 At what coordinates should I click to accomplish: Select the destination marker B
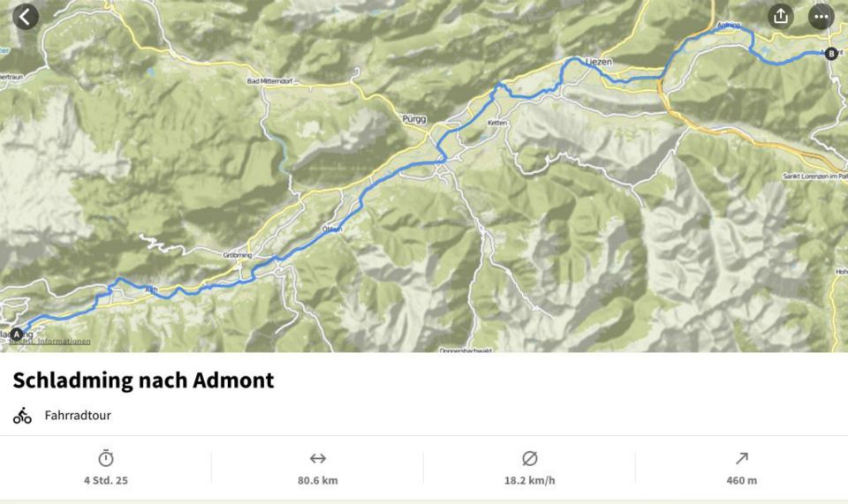coord(831,54)
